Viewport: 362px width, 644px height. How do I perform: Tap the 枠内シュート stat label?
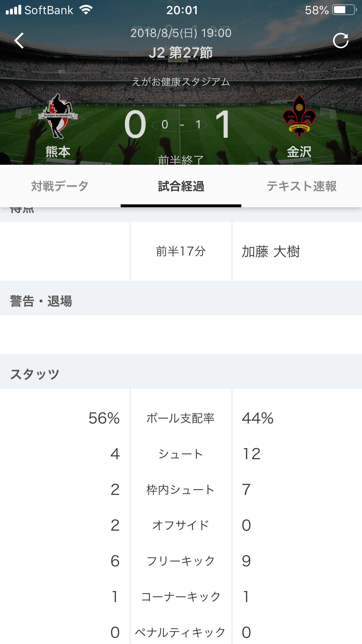coord(181,490)
